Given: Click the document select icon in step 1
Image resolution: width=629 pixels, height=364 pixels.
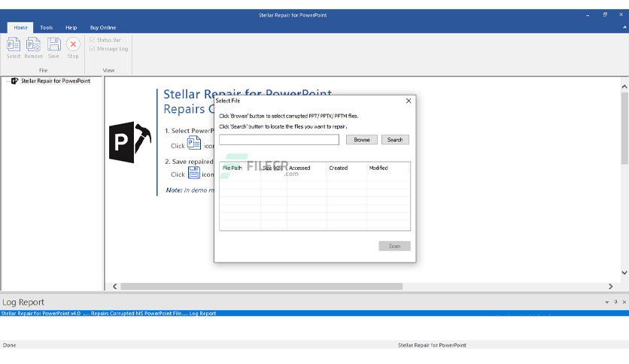Looking at the screenshot, I should tap(194, 143).
